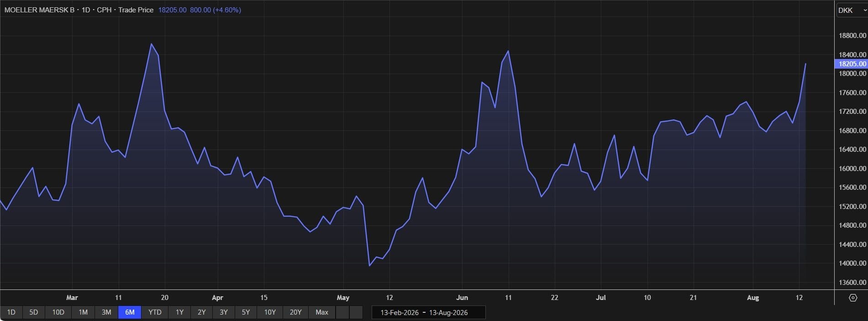Image resolution: width=868 pixels, height=321 pixels.
Task: Select the 10D time range
Action: click(x=58, y=312)
